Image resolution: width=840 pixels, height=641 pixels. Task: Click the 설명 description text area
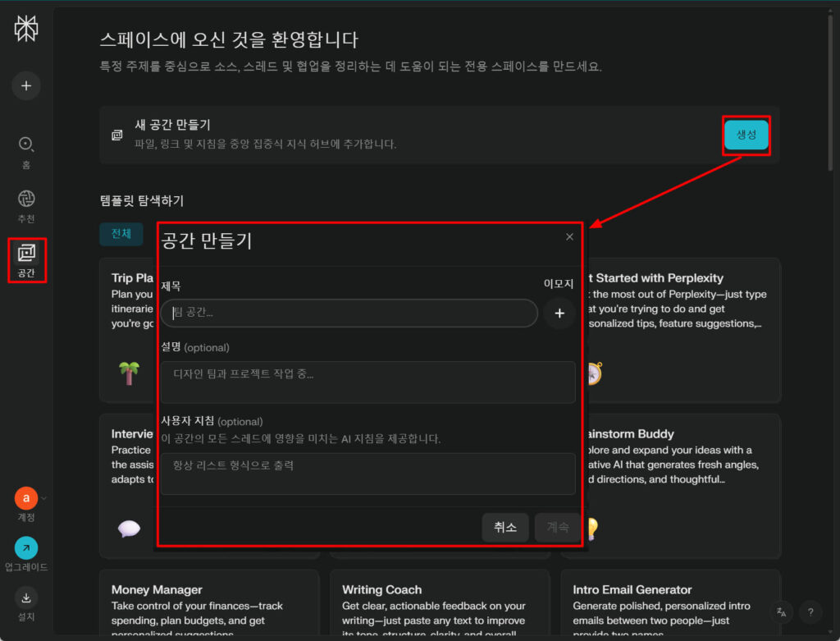tap(367, 382)
